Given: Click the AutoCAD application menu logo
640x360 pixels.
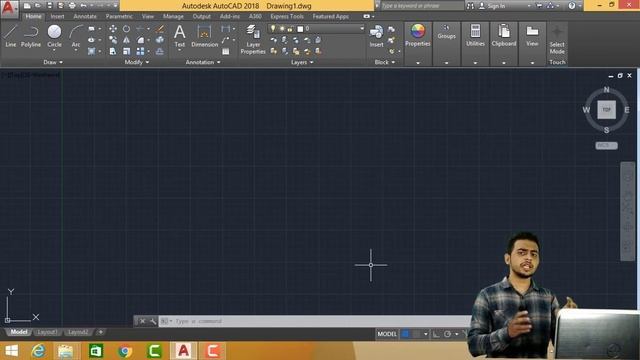Looking at the screenshot, I should (x=9, y=8).
